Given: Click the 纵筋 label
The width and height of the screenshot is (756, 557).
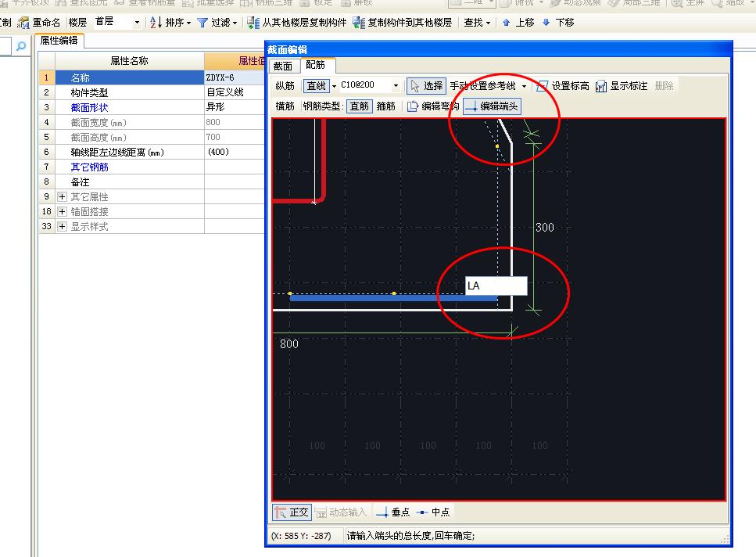Looking at the screenshot, I should pyautogui.click(x=285, y=86).
